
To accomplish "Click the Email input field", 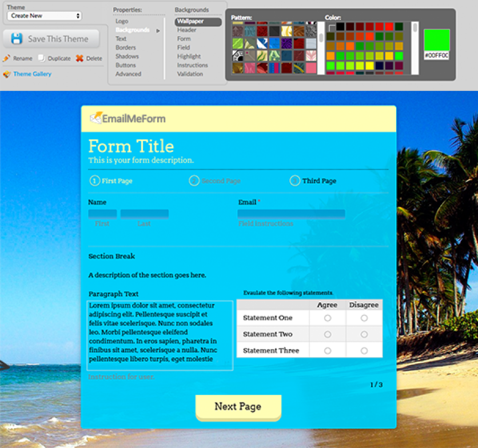I will pyautogui.click(x=292, y=214).
